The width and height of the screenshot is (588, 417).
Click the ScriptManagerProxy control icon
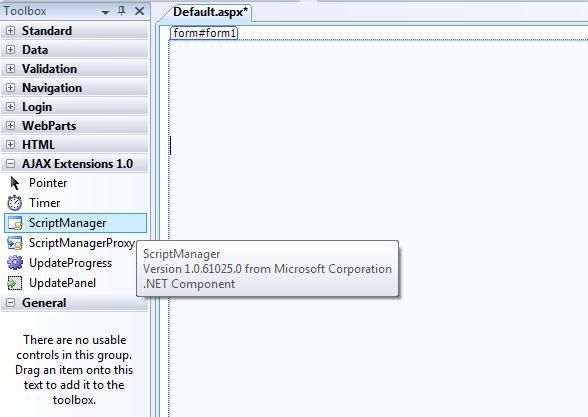(x=15, y=243)
